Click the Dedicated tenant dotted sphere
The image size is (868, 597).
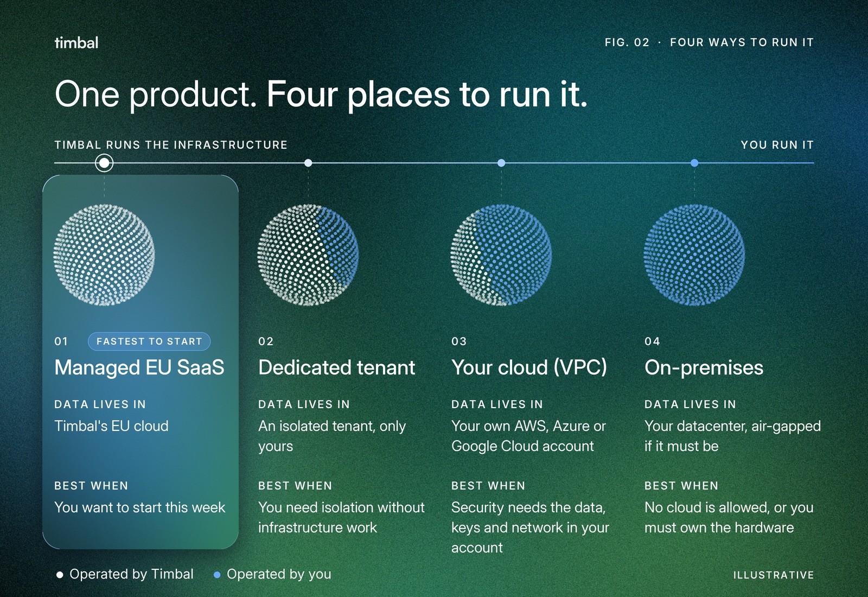[308, 255]
